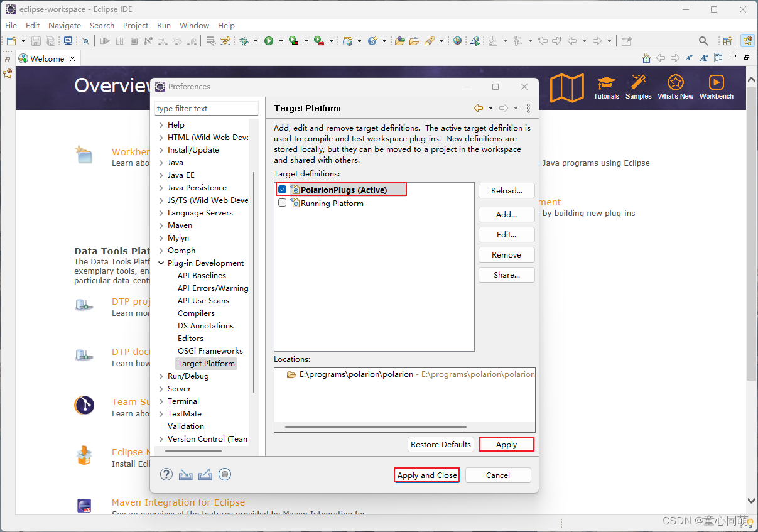Click the preferences tree vertical scrollbar
Image resolution: width=758 pixels, height=532 pixels.
click(254, 283)
